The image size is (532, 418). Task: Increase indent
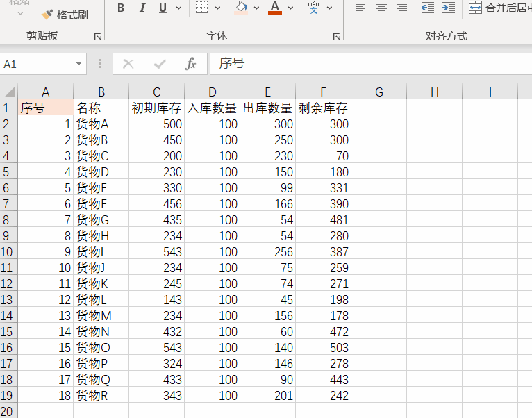(x=449, y=8)
